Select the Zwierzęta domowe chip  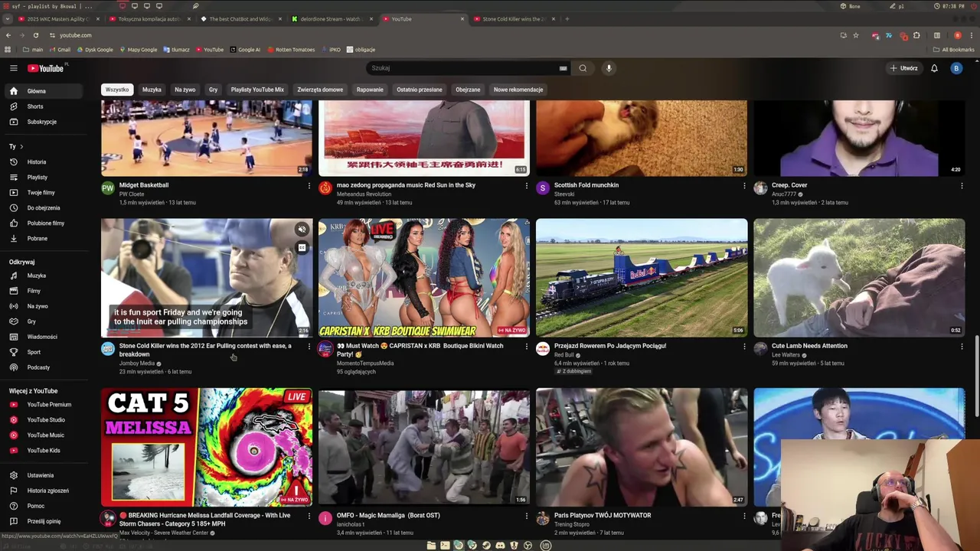(x=320, y=90)
